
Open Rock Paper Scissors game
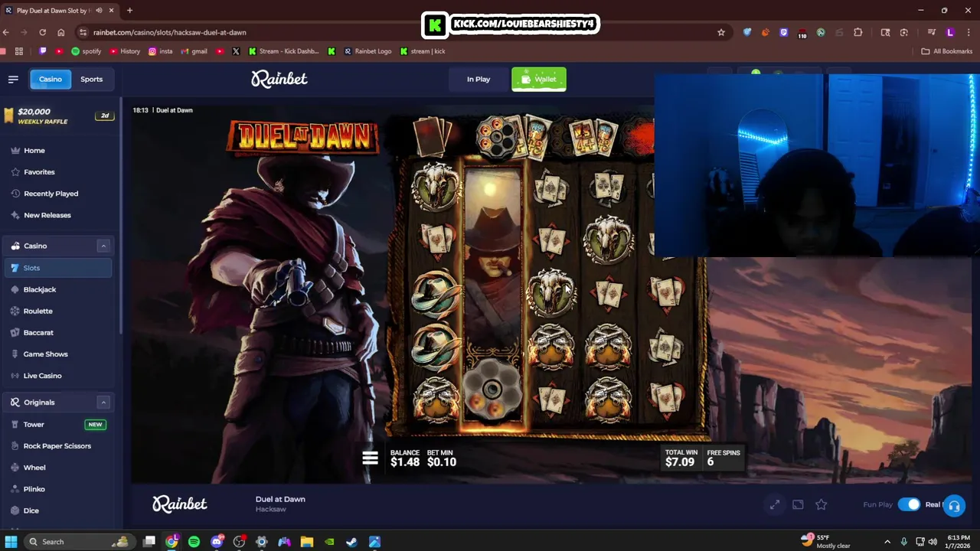click(x=57, y=446)
